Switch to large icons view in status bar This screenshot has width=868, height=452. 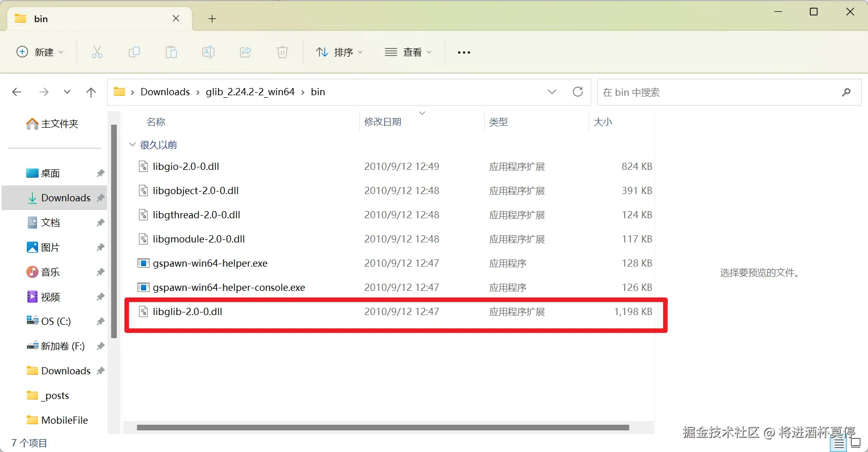[856, 443]
